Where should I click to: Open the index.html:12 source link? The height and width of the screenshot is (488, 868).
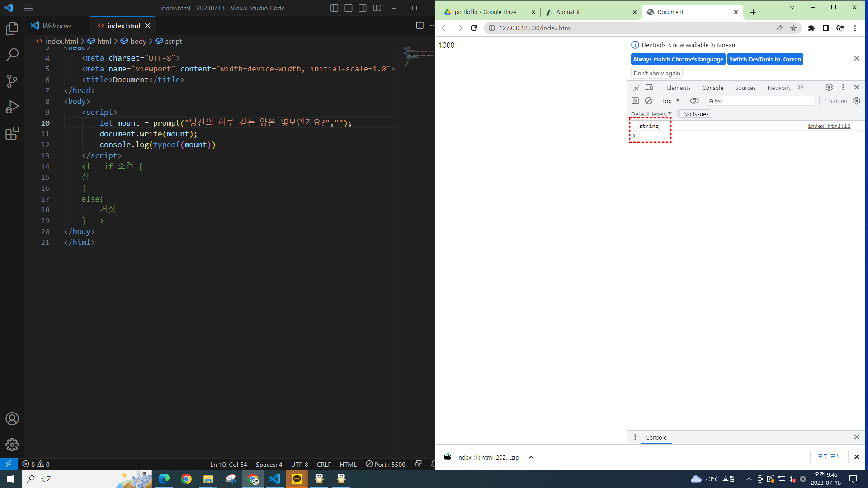pos(829,126)
